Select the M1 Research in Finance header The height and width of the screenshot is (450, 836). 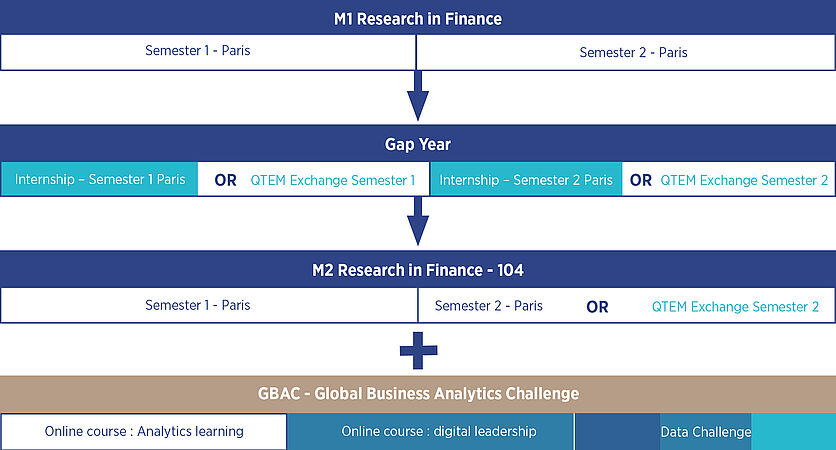pos(418,19)
